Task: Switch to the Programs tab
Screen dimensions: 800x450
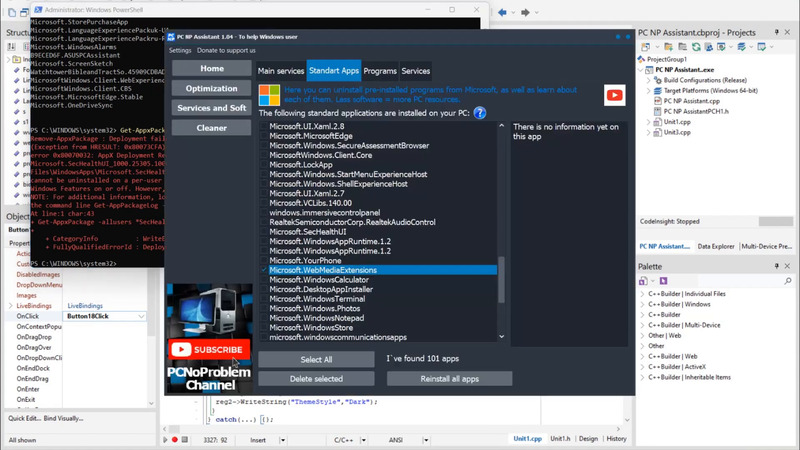Action: click(x=380, y=71)
